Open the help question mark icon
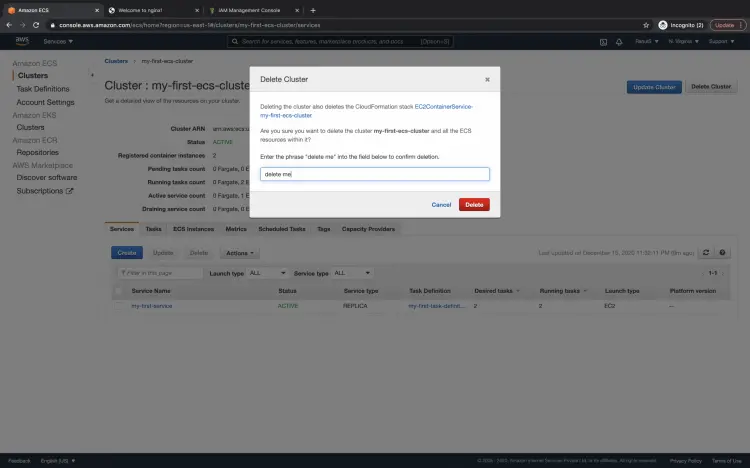This screenshot has width=750, height=468. [x=722, y=253]
